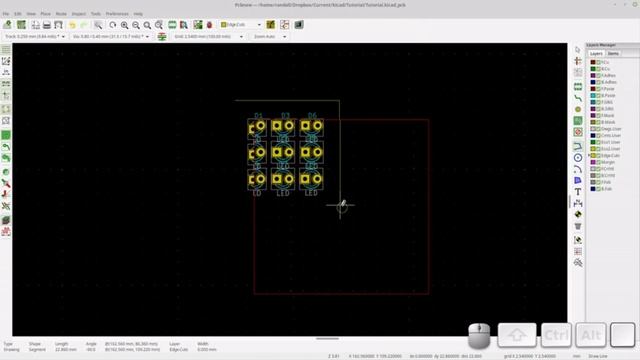Toggle Edge.Cuts layer visibility checkbox
This screenshot has height=360, width=640.
click(x=599, y=156)
